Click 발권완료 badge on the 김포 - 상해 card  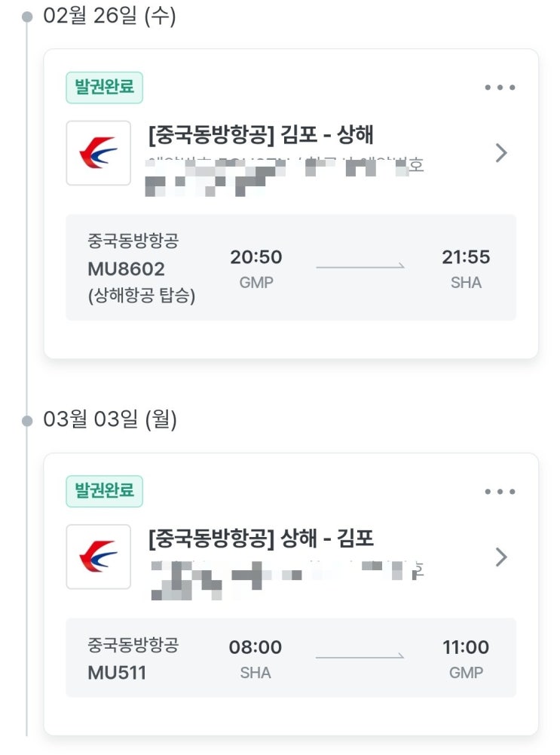[x=104, y=87]
